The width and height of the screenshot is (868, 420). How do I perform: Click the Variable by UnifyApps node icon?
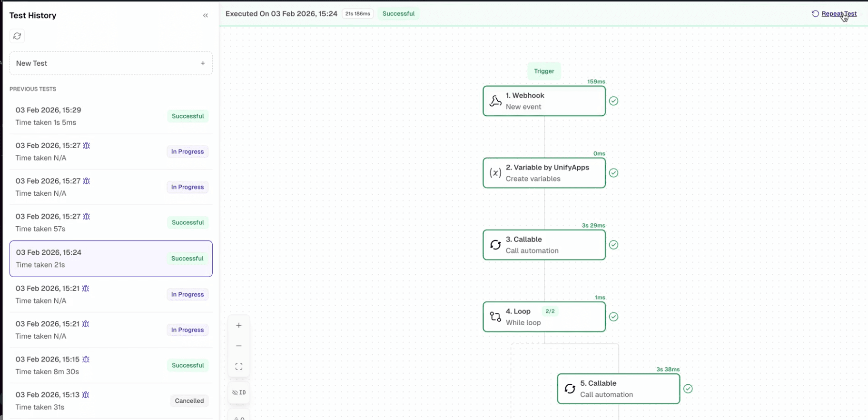495,173
